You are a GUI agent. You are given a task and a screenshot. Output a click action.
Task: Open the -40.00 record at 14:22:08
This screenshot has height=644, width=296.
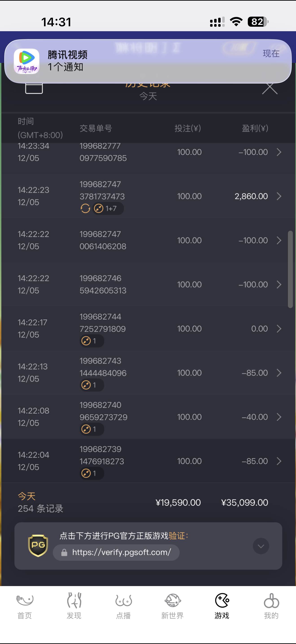(279, 417)
